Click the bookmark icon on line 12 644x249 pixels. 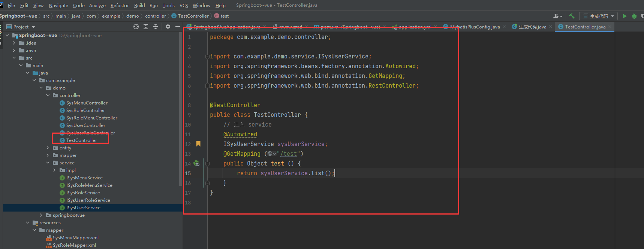click(x=198, y=144)
